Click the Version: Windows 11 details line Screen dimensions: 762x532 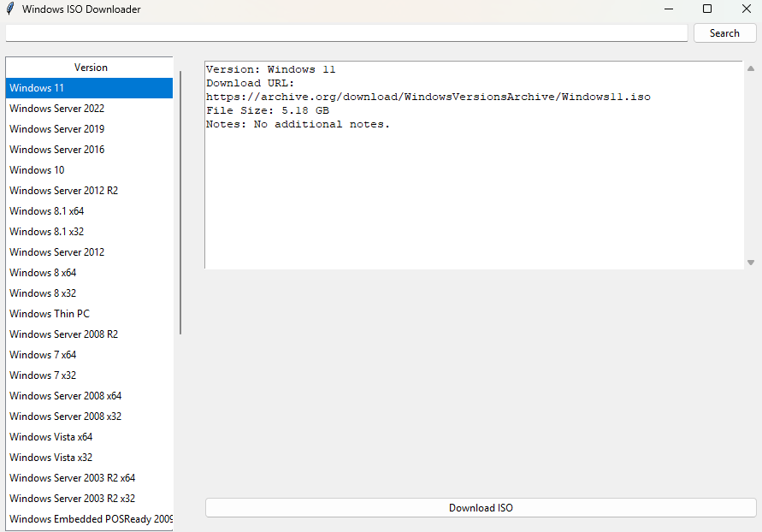(271, 69)
